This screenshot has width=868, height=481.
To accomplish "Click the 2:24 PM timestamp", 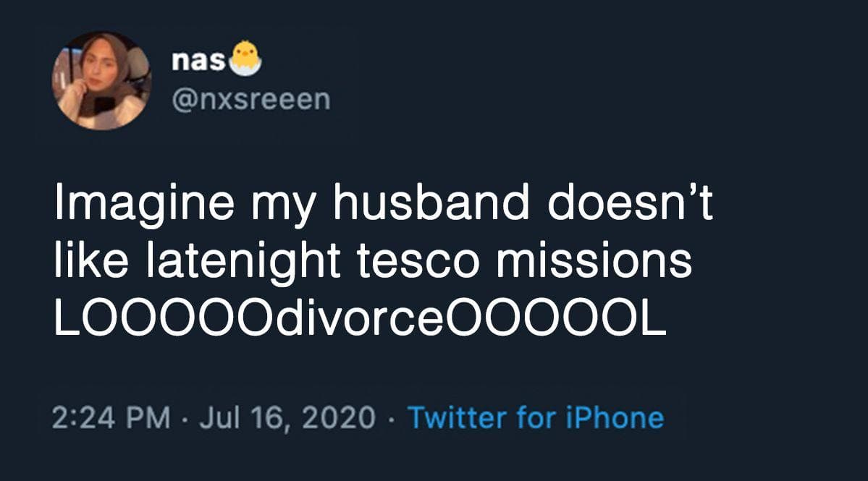I will (111, 417).
